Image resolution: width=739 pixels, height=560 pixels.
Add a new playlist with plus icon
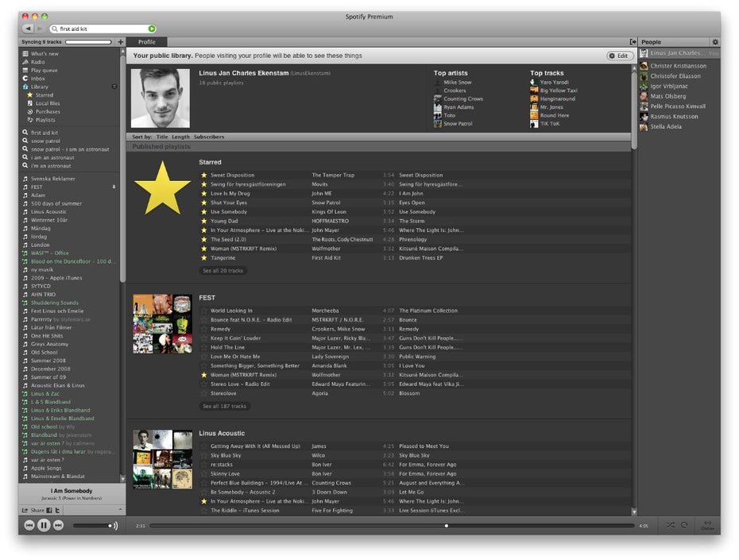[x=121, y=42]
